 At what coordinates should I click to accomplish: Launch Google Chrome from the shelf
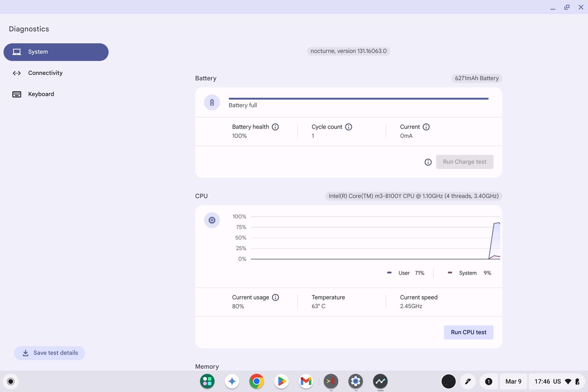click(257, 381)
